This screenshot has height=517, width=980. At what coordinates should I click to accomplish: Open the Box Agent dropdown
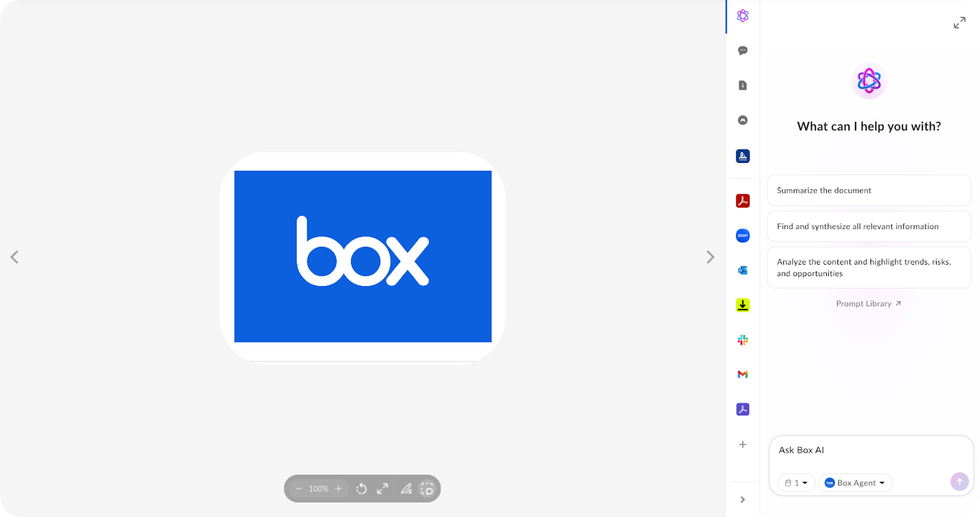pyautogui.click(x=855, y=483)
